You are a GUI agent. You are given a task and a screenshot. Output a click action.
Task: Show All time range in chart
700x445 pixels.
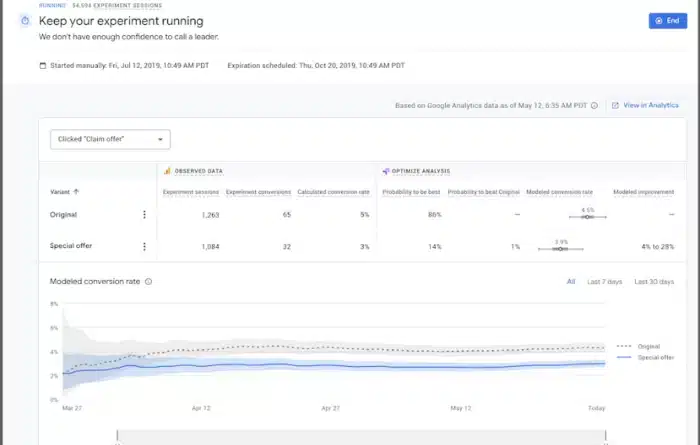(571, 282)
